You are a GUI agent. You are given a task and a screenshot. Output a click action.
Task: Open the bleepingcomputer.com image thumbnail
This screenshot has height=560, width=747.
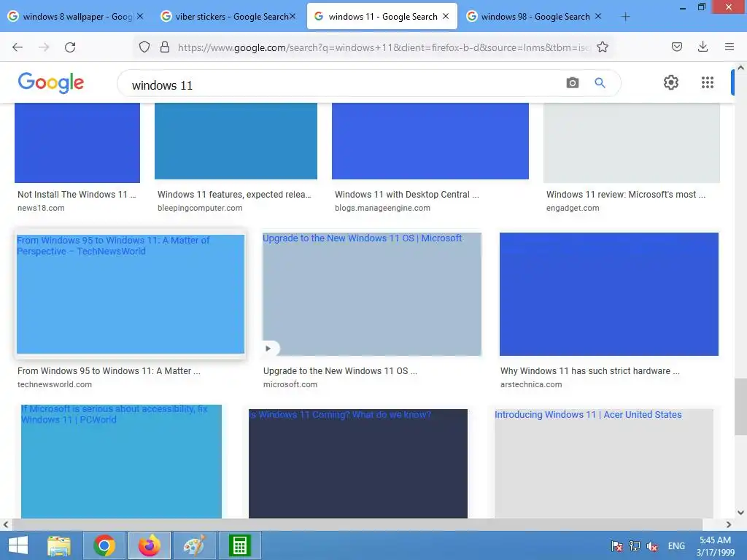click(x=236, y=141)
